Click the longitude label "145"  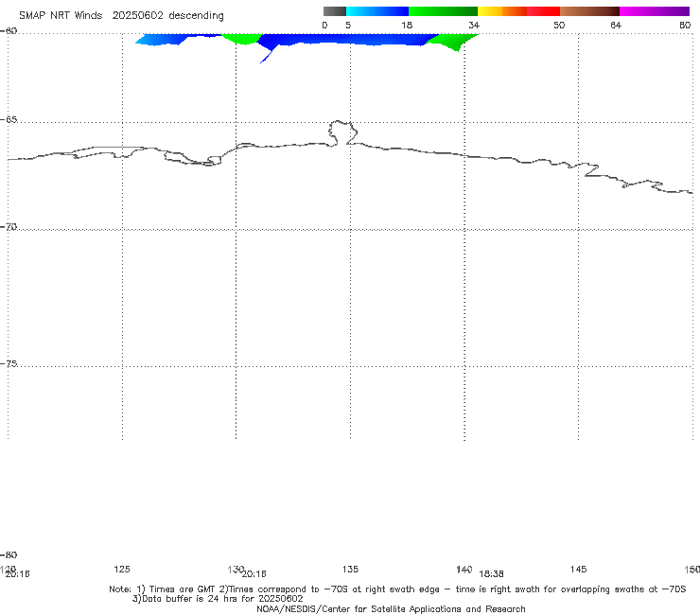tap(578, 570)
